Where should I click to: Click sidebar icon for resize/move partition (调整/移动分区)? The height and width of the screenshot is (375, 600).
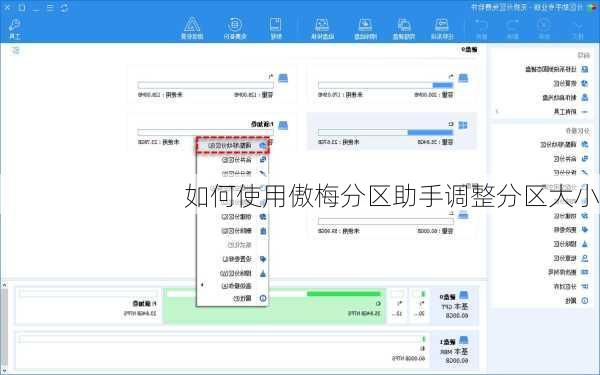tap(585, 144)
